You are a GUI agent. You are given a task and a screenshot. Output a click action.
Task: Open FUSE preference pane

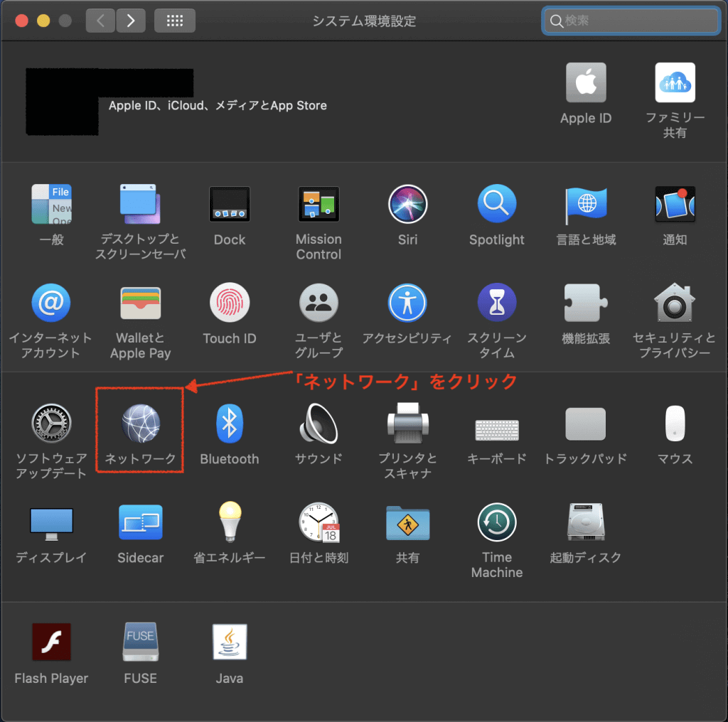(x=140, y=642)
